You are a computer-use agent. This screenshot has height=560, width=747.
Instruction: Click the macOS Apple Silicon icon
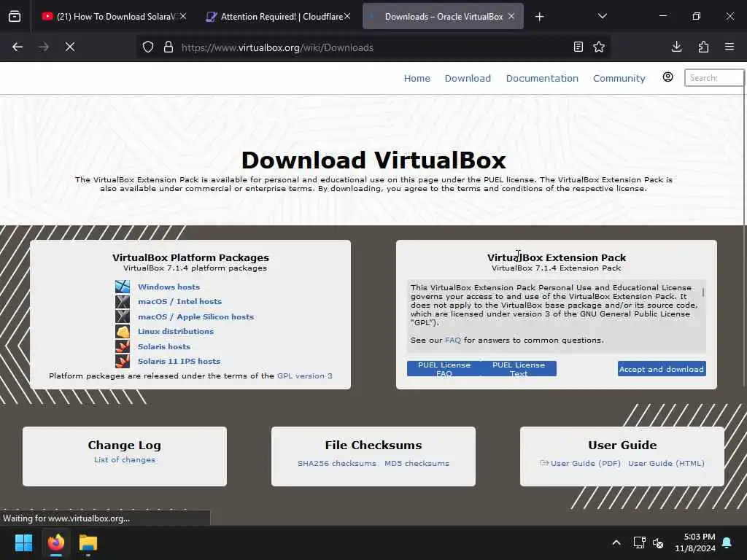click(123, 316)
